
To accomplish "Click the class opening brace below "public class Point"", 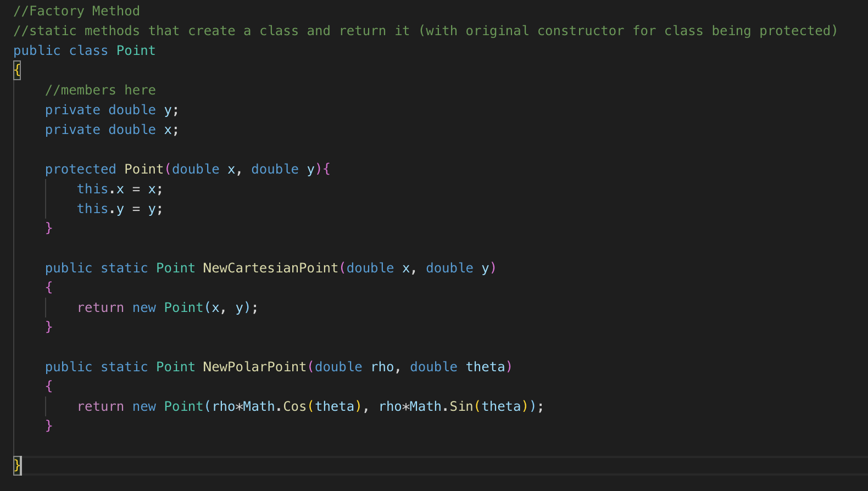I will coord(17,70).
